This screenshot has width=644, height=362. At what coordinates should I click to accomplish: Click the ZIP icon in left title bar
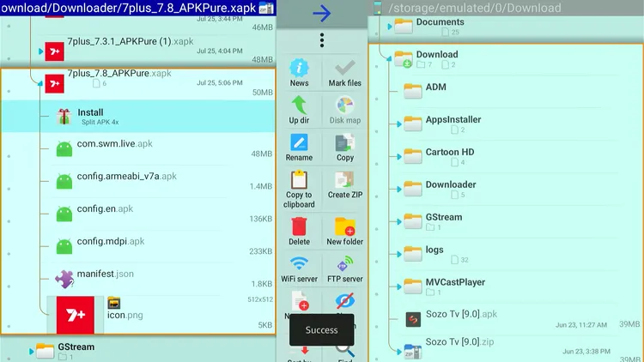(266, 9)
